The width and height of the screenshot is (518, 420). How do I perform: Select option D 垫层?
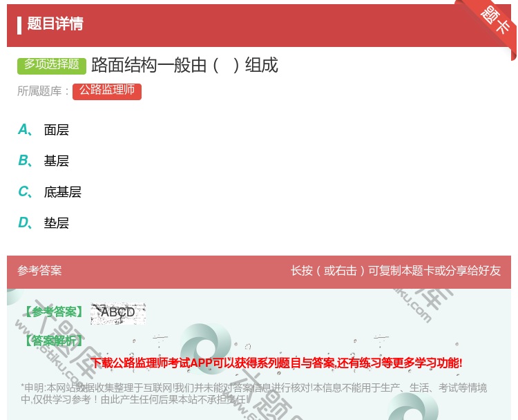(x=57, y=222)
